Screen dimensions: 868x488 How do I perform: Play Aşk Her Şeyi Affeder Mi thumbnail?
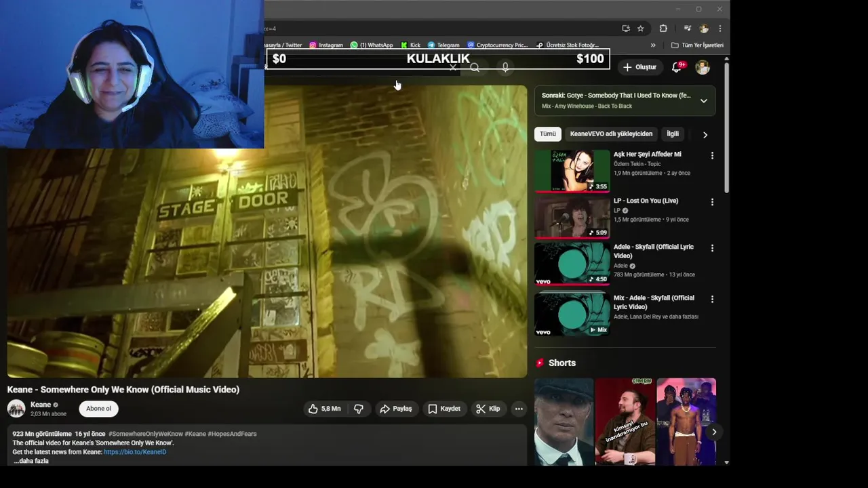(x=572, y=171)
